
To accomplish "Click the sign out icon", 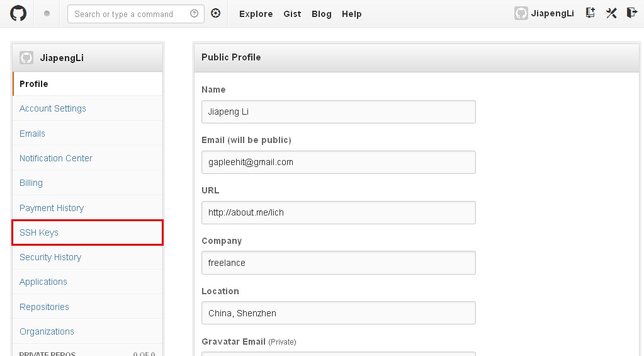I will tap(631, 13).
